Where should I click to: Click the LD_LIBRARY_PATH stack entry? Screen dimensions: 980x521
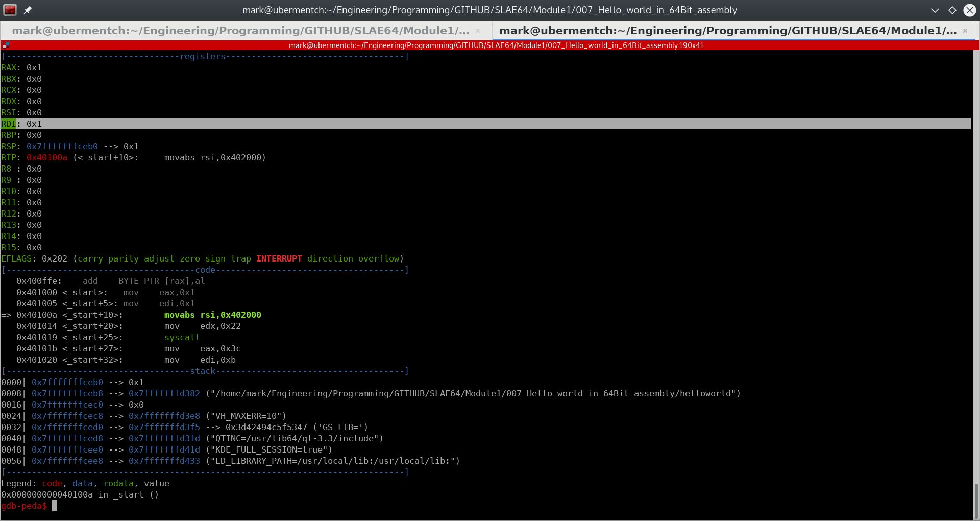click(231, 461)
